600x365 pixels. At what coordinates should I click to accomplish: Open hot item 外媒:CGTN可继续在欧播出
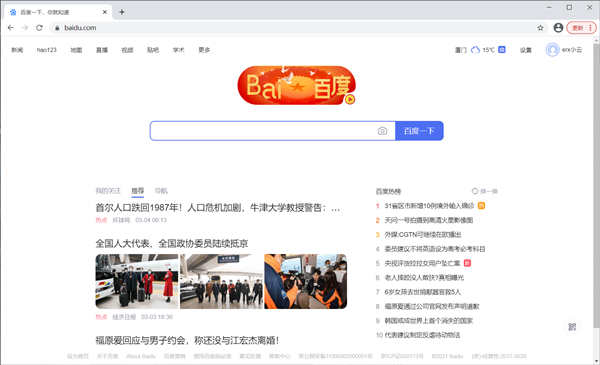[x=423, y=235]
